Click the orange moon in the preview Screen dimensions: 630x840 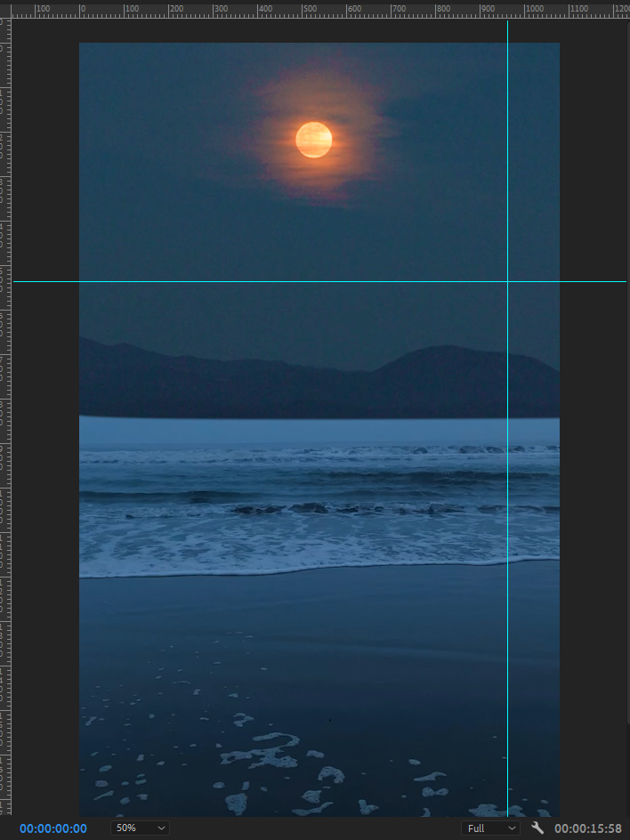pos(314,140)
